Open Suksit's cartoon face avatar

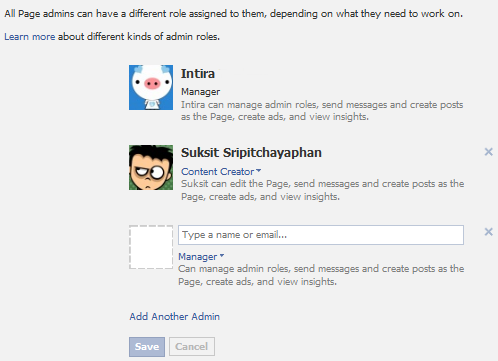coord(151,167)
